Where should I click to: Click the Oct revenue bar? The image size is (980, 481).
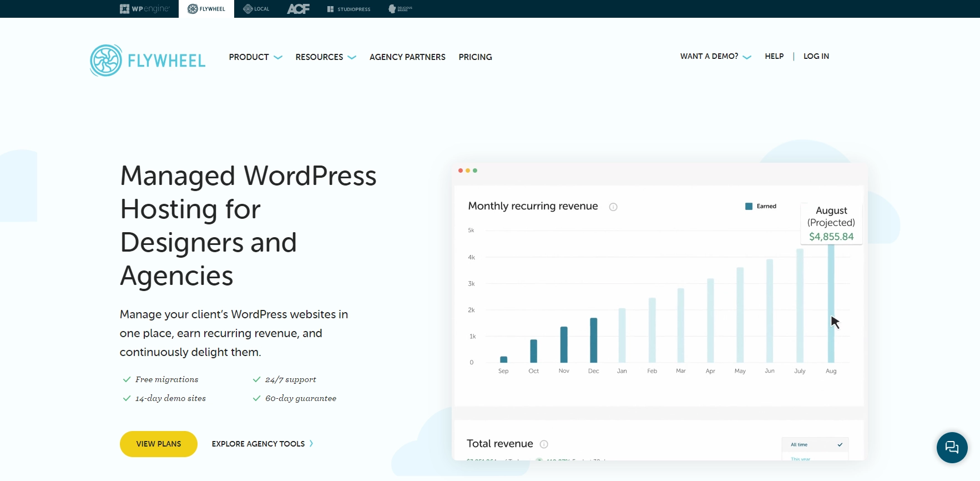[x=534, y=351]
